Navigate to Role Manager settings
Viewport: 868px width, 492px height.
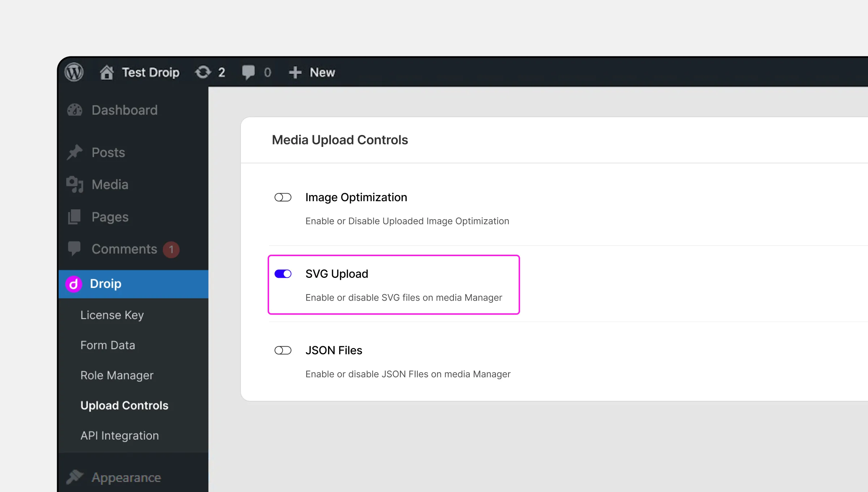pos(118,374)
